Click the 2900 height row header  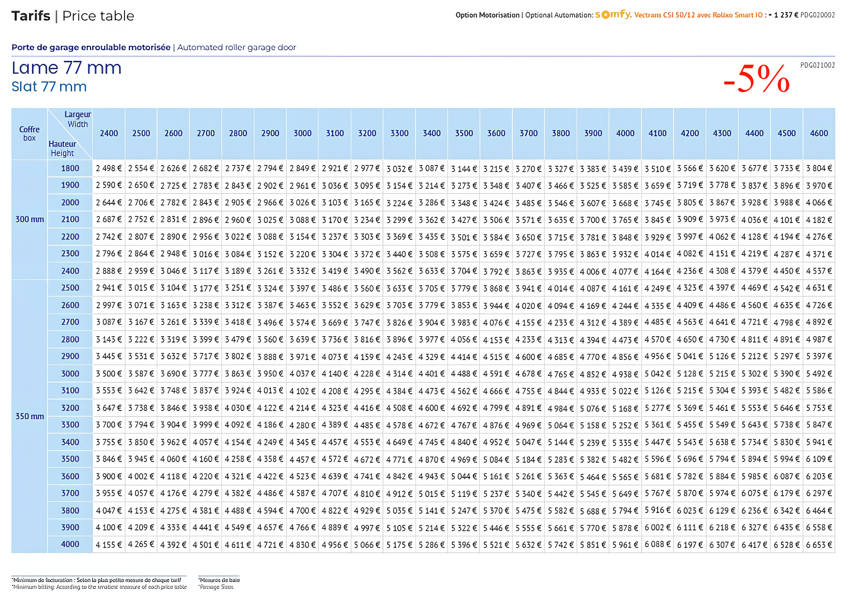pyautogui.click(x=70, y=356)
